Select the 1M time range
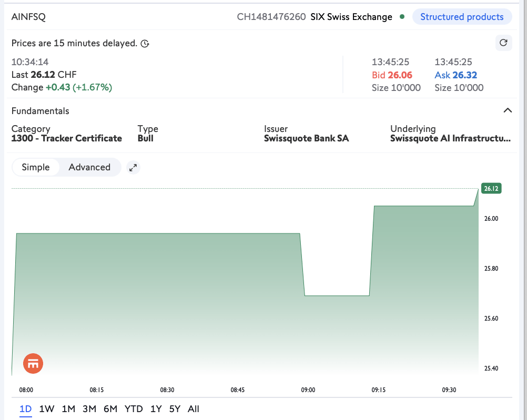Viewport: 527px width, 420px height. (68, 409)
